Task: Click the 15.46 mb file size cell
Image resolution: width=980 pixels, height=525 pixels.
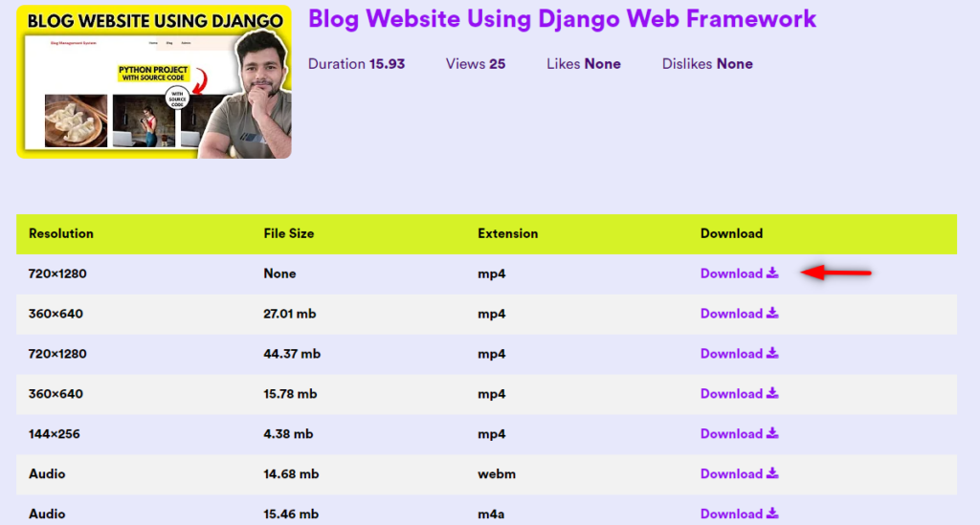Action: (291, 514)
